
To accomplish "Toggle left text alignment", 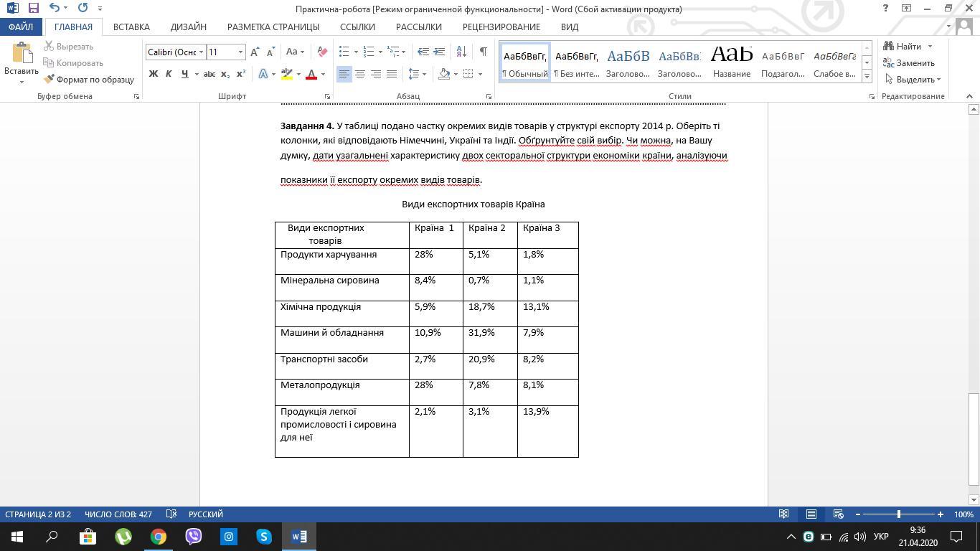I will coord(344,74).
